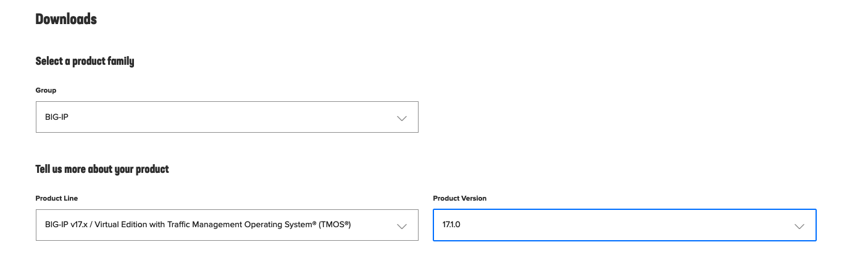The image size is (868, 263).
Task: Click 'Tell us more about your product' heading
Action: tap(102, 169)
